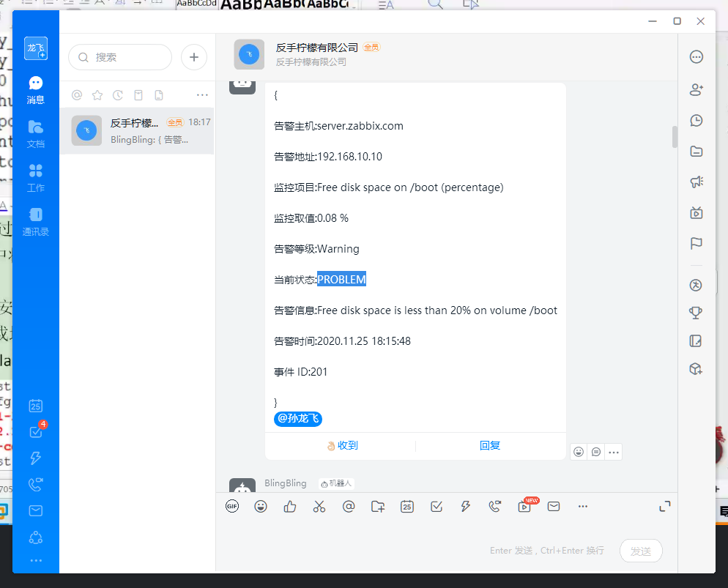Click the 发送 send button
The image size is (728, 588).
coord(641,551)
